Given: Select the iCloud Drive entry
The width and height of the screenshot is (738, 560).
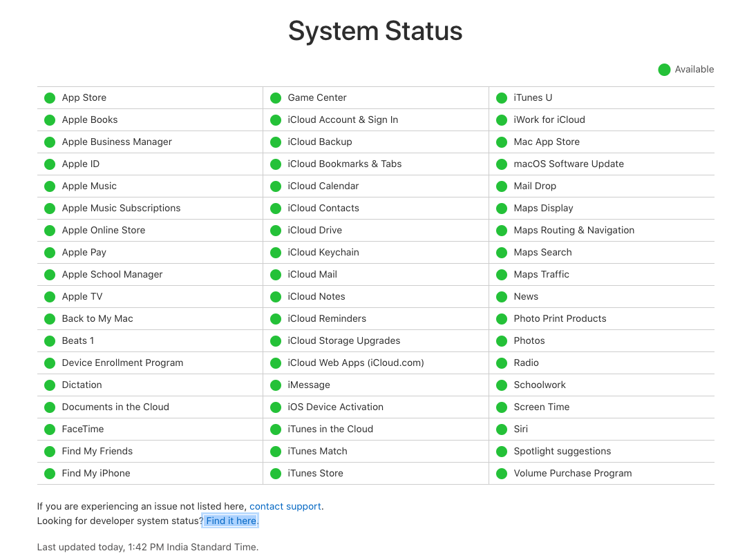Looking at the screenshot, I should pos(314,230).
